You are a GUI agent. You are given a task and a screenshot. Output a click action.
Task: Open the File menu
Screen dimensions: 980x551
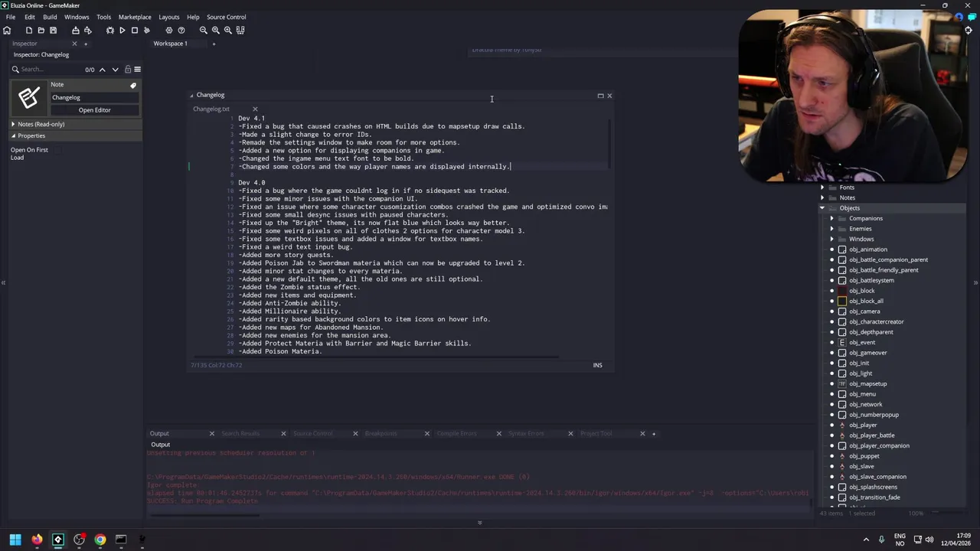[x=11, y=17]
